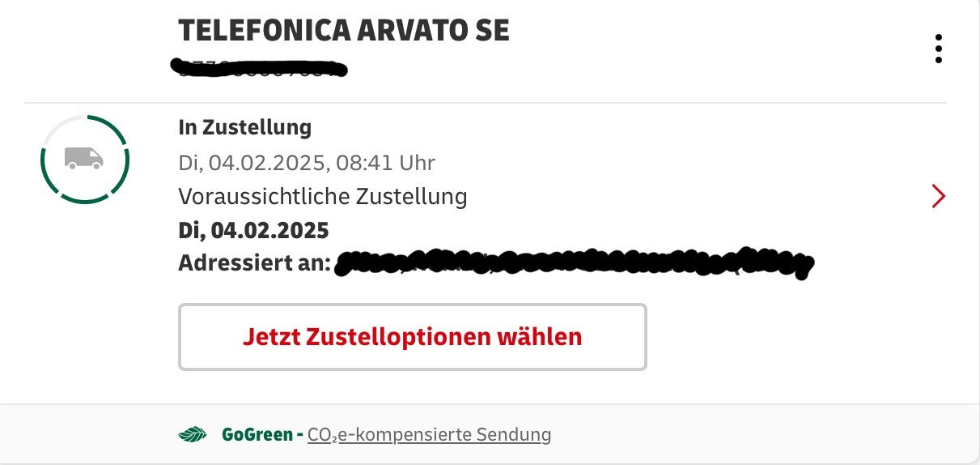Click the "08:41 Uhr" timestamp line
This screenshot has width=980, height=465.
(x=307, y=163)
